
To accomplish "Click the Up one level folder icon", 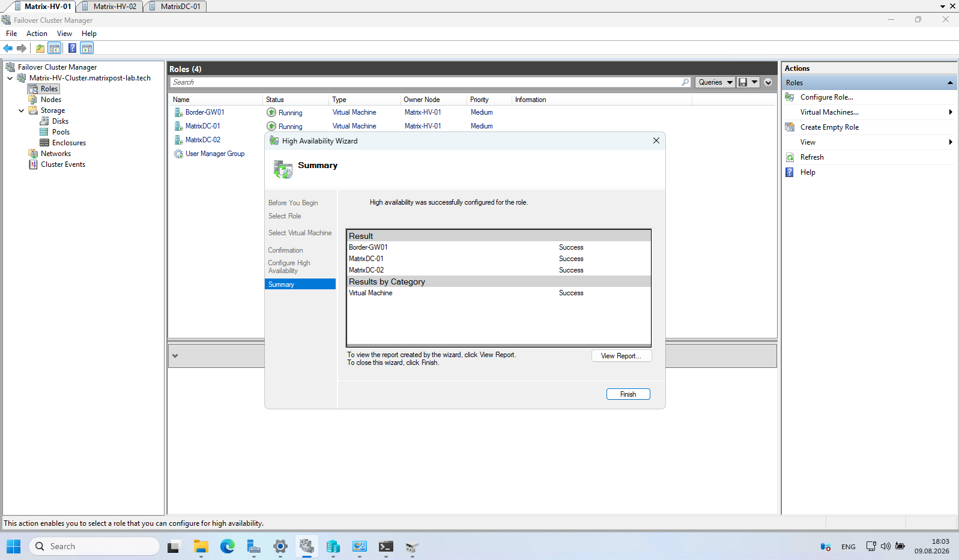I will [x=40, y=48].
